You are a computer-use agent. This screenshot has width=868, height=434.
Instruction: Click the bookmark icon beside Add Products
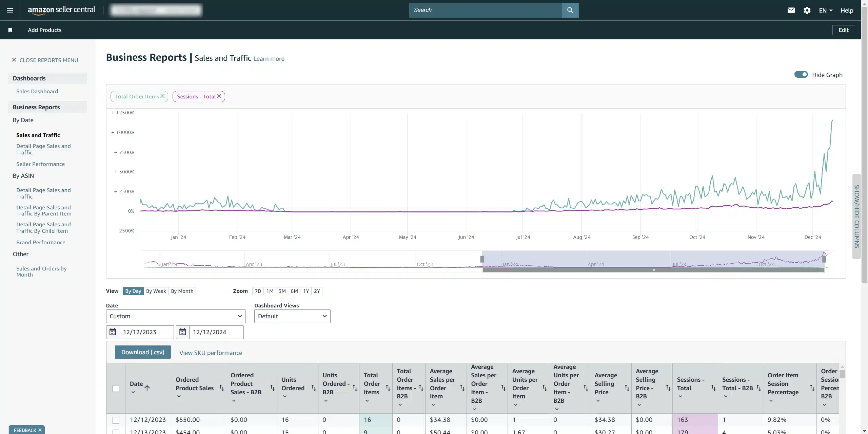10,30
